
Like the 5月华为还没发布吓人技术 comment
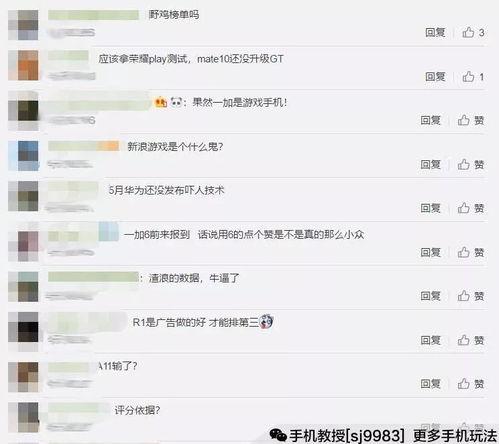(471, 208)
